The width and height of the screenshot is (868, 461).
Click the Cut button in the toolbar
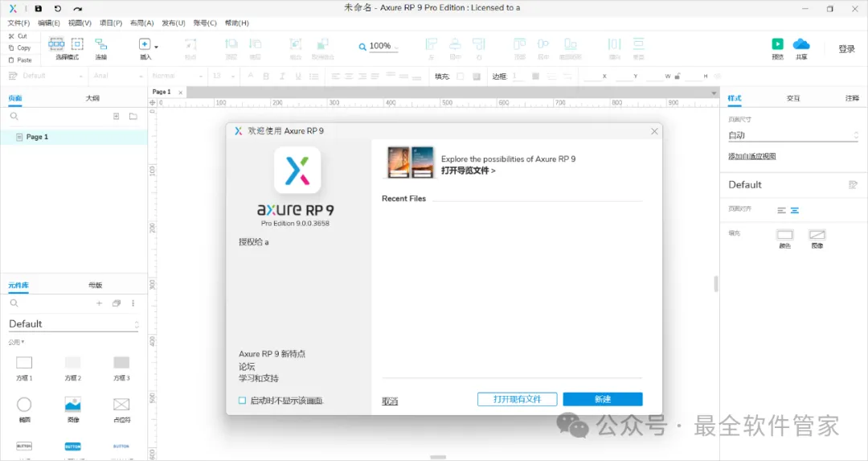(x=17, y=36)
